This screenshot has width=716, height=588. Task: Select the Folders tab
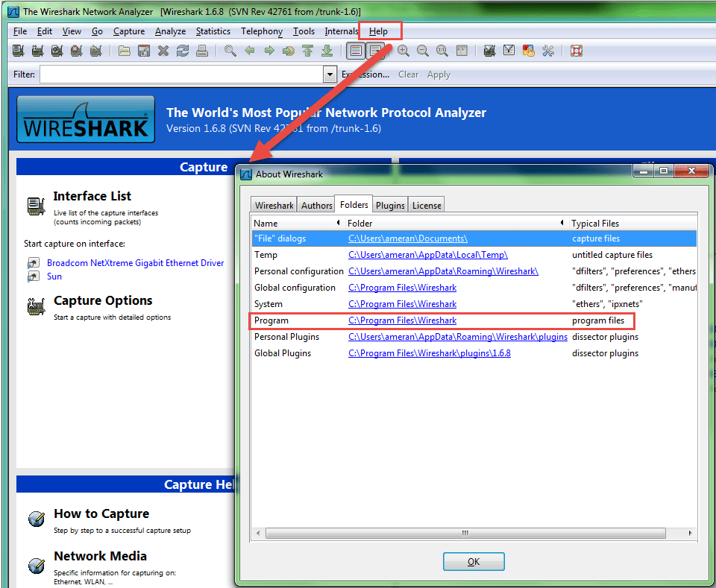click(354, 204)
